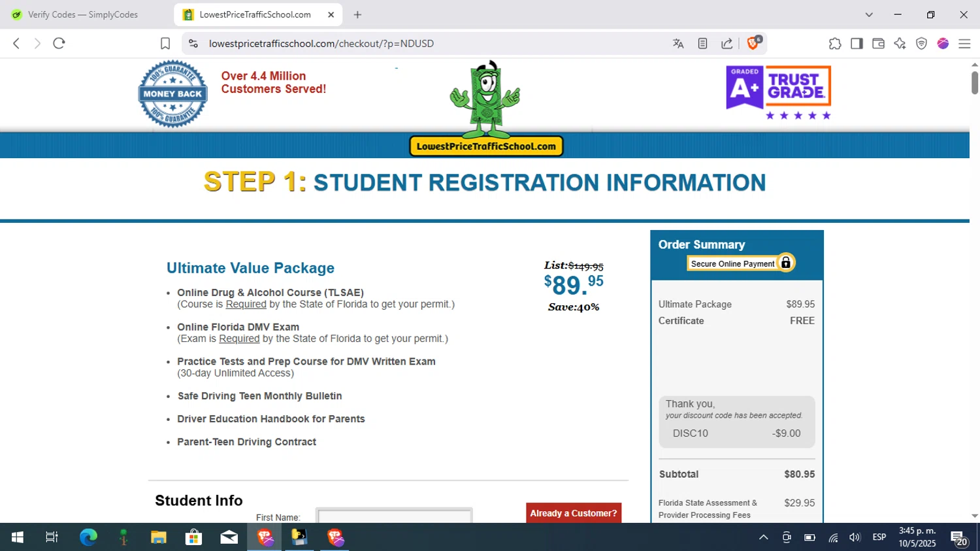
Task: Expand the tab search dropdown arrow
Action: (869, 14)
